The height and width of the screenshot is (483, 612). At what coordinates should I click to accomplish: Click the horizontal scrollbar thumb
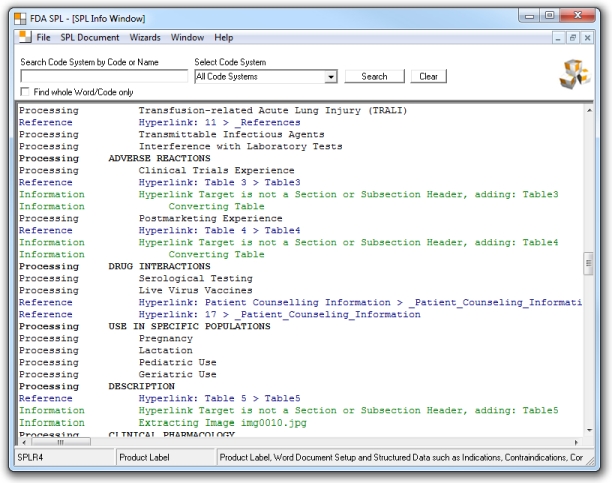point(61,442)
